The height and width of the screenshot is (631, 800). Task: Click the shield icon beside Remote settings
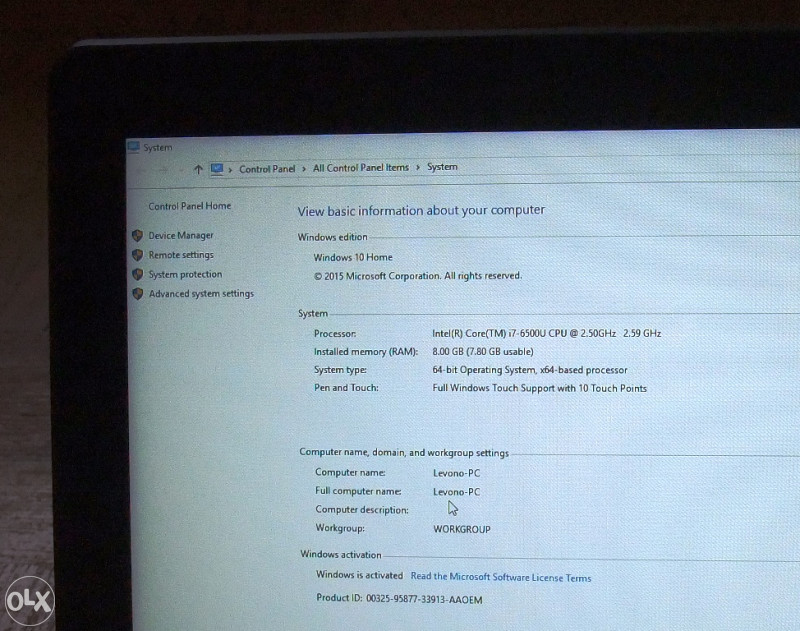coord(137,255)
